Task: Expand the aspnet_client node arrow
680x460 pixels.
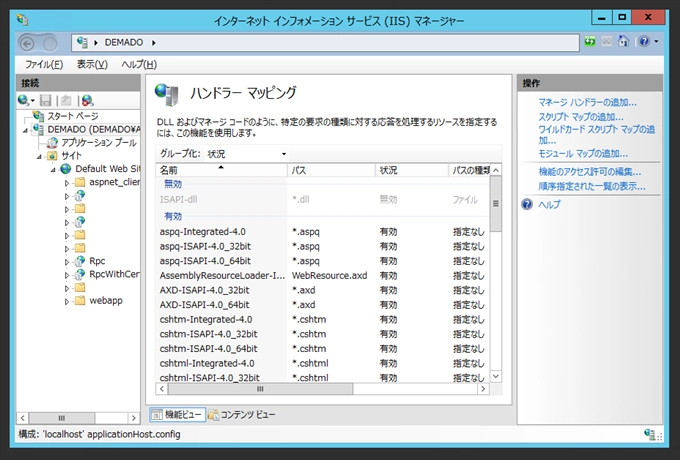Action: [x=67, y=183]
